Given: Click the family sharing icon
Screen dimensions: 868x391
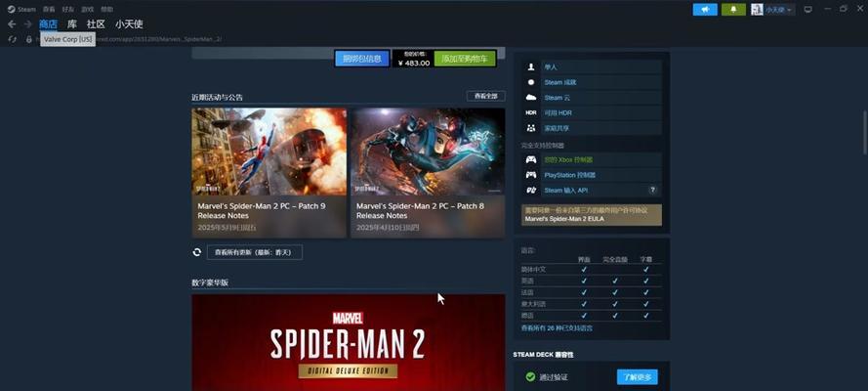Looking at the screenshot, I should coord(531,128).
